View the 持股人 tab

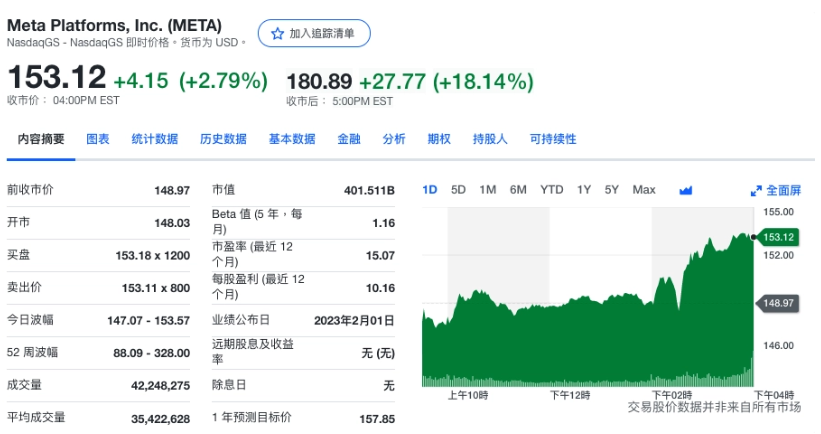pos(490,139)
